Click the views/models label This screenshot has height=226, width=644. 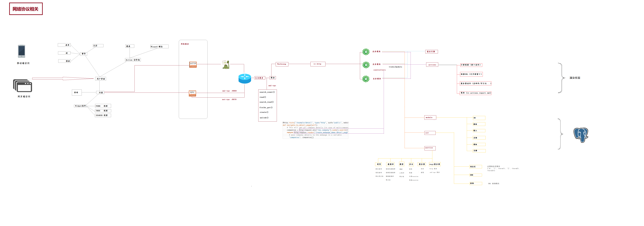396,67
